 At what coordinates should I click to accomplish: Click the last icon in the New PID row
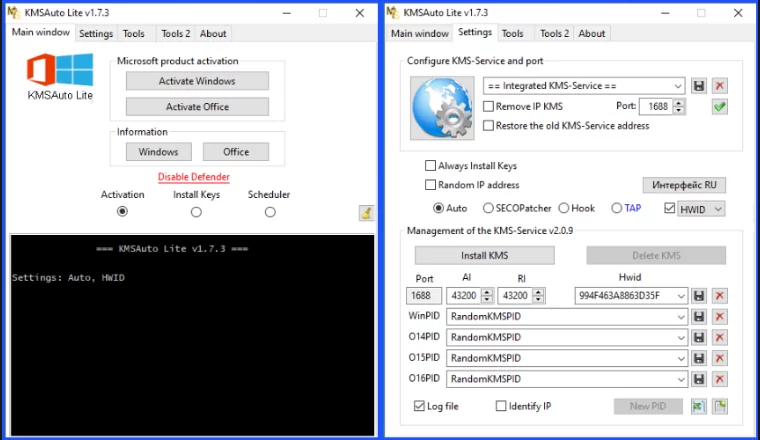coord(720,406)
